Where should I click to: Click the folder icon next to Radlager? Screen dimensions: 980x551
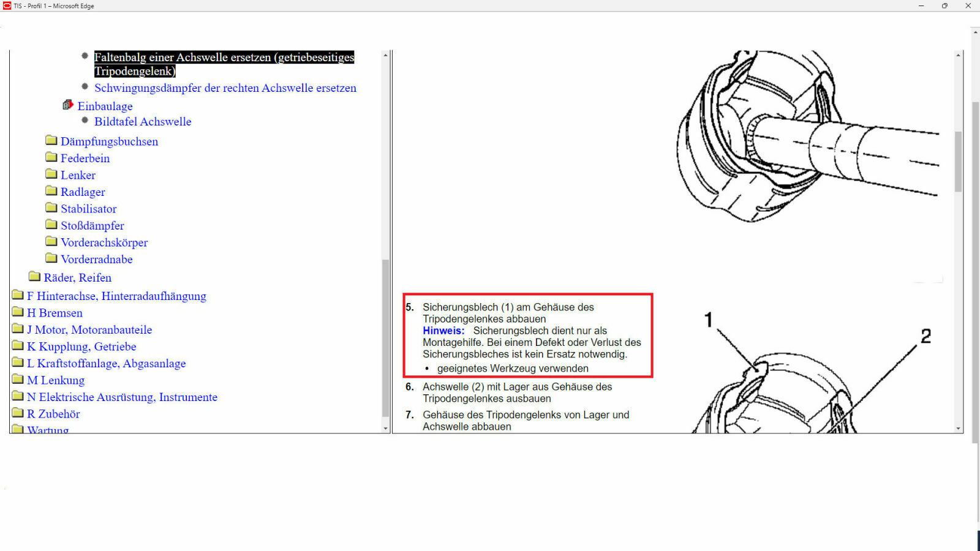(x=51, y=191)
